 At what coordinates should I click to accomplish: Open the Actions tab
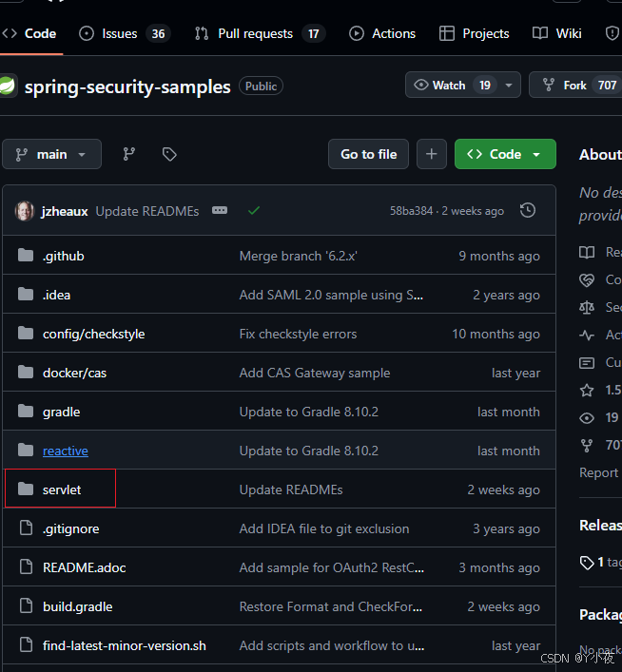(382, 33)
